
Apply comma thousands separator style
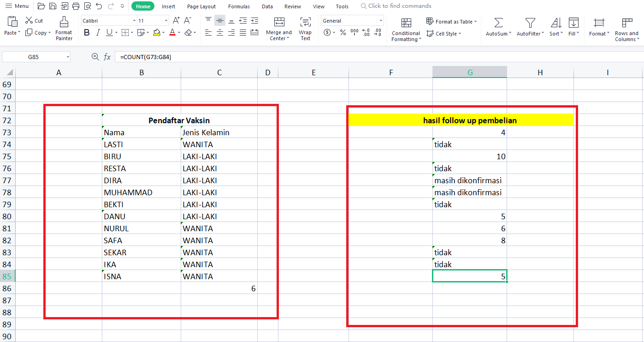tap(354, 32)
